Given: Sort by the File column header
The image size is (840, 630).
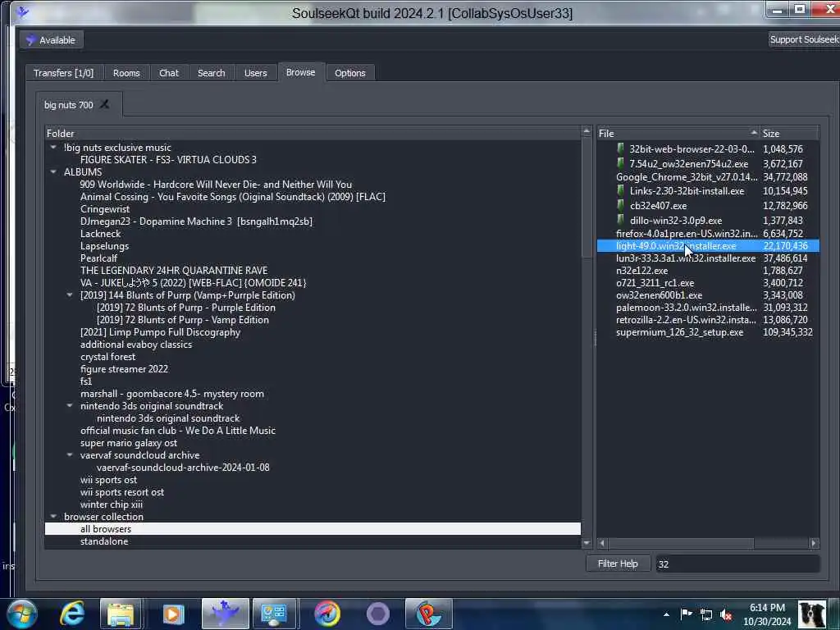Looking at the screenshot, I should coord(678,134).
